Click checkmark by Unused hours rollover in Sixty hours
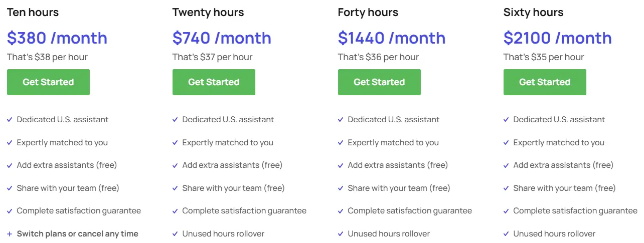 click(x=506, y=234)
